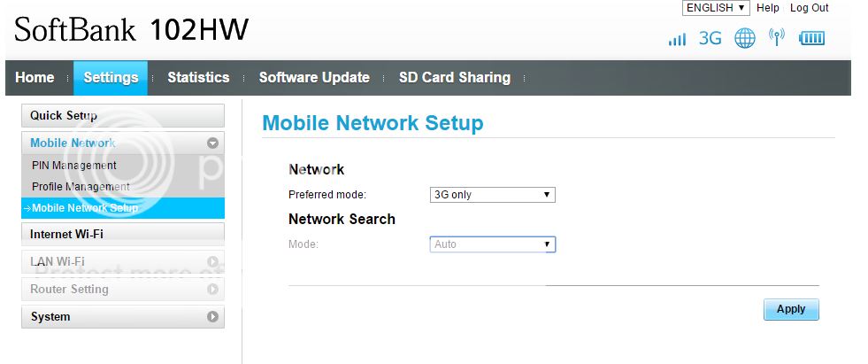Open the SD Card Sharing tab
The height and width of the screenshot is (364, 868).
coord(455,78)
